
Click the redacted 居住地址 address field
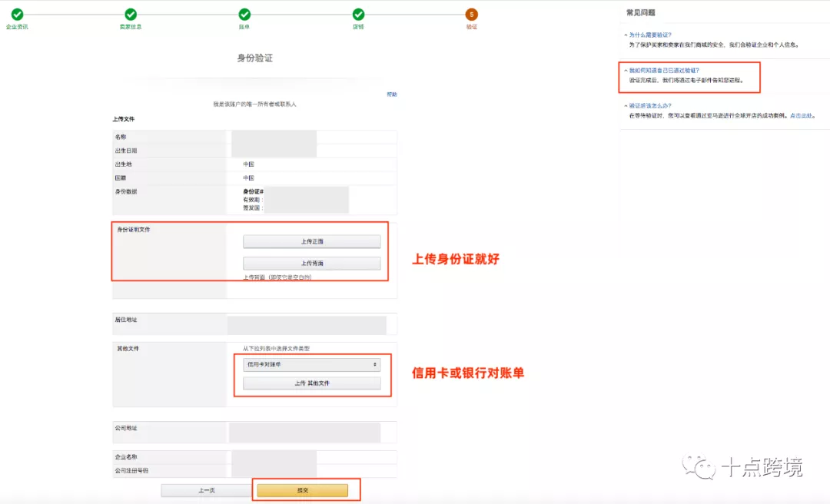pos(307,325)
